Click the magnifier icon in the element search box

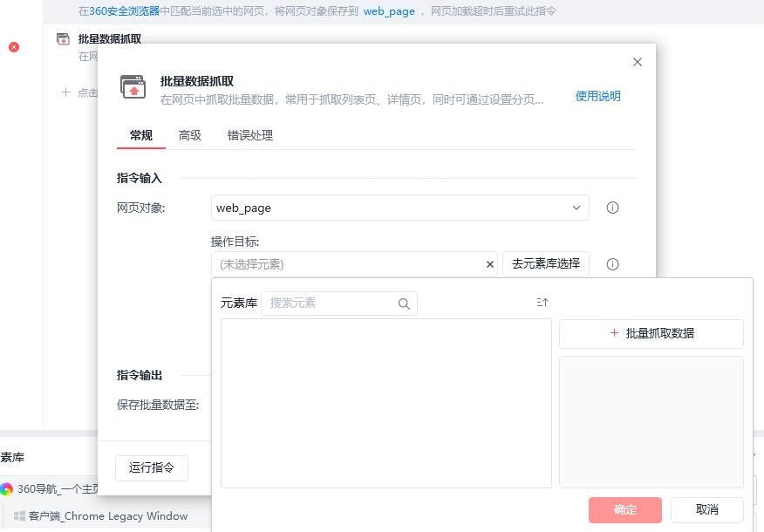tap(404, 304)
